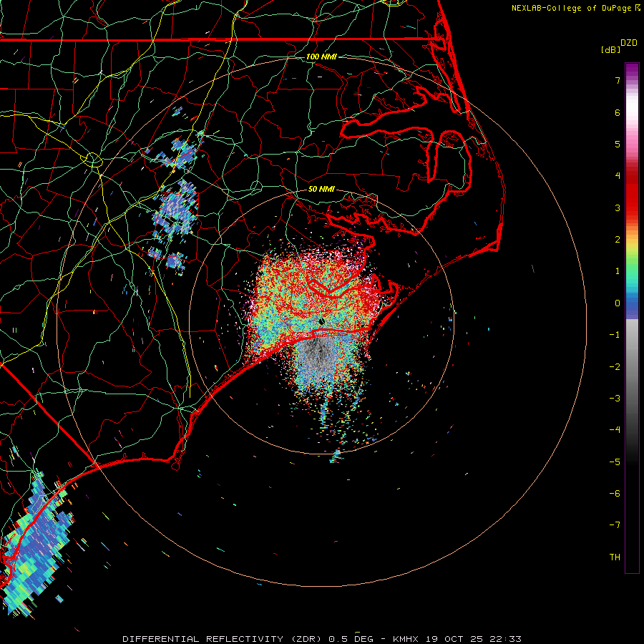The width and height of the screenshot is (644, 644).
Task: Click the TH threshold label
Action: [615, 557]
